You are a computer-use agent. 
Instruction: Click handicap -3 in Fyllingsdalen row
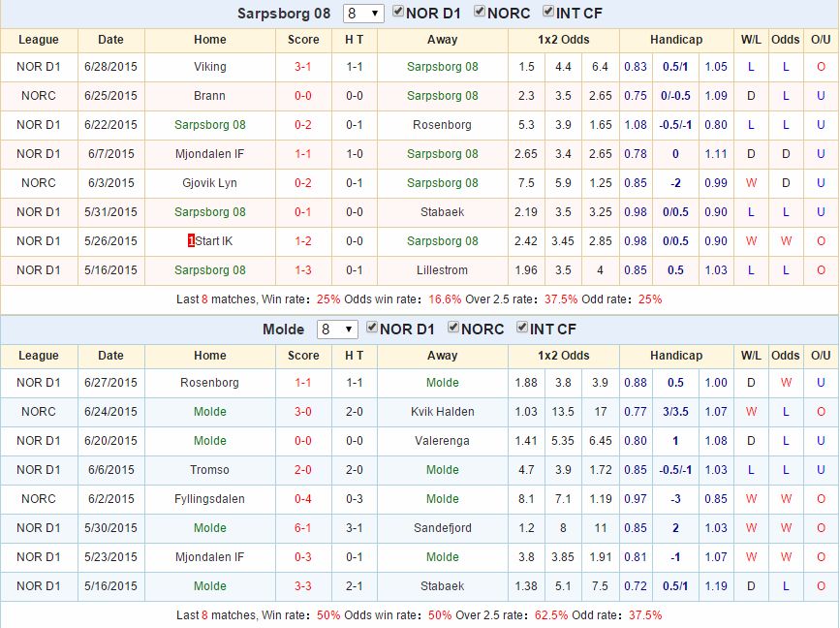click(x=675, y=499)
